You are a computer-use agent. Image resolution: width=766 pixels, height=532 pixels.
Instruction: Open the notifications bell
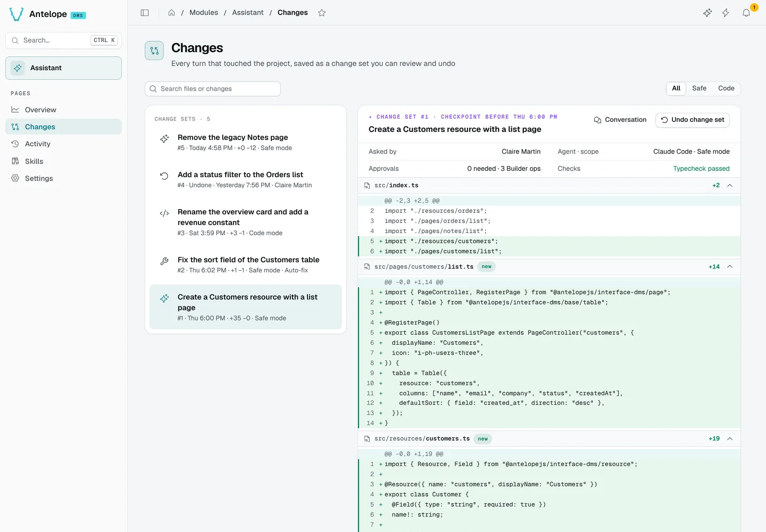click(746, 13)
